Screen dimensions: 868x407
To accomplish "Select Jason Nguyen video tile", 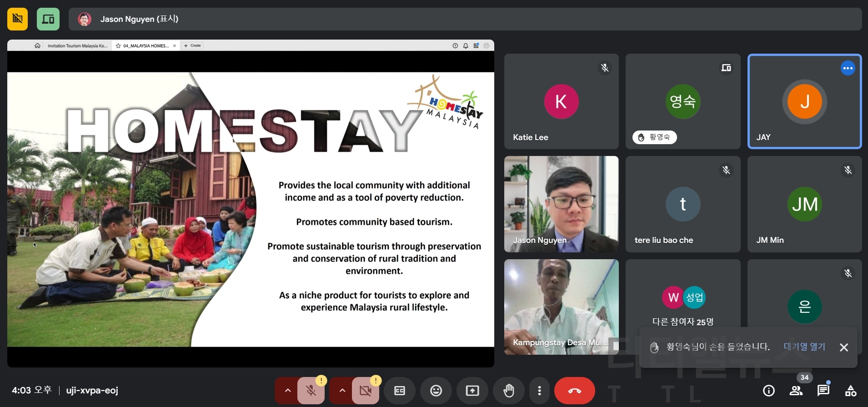I will pyautogui.click(x=562, y=204).
